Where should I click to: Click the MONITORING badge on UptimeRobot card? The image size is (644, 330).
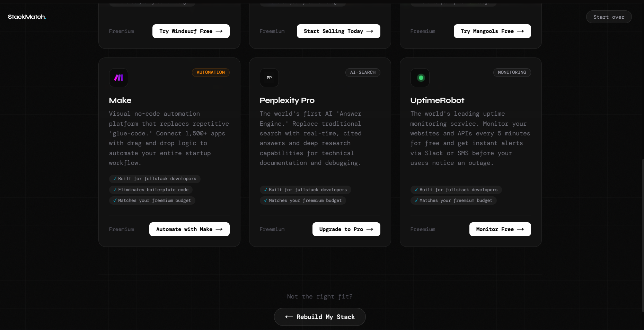point(512,72)
